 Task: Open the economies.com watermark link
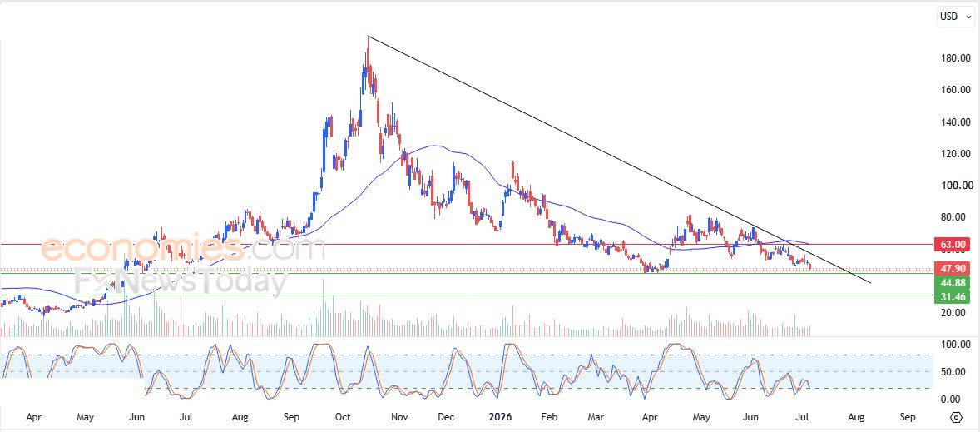182,247
